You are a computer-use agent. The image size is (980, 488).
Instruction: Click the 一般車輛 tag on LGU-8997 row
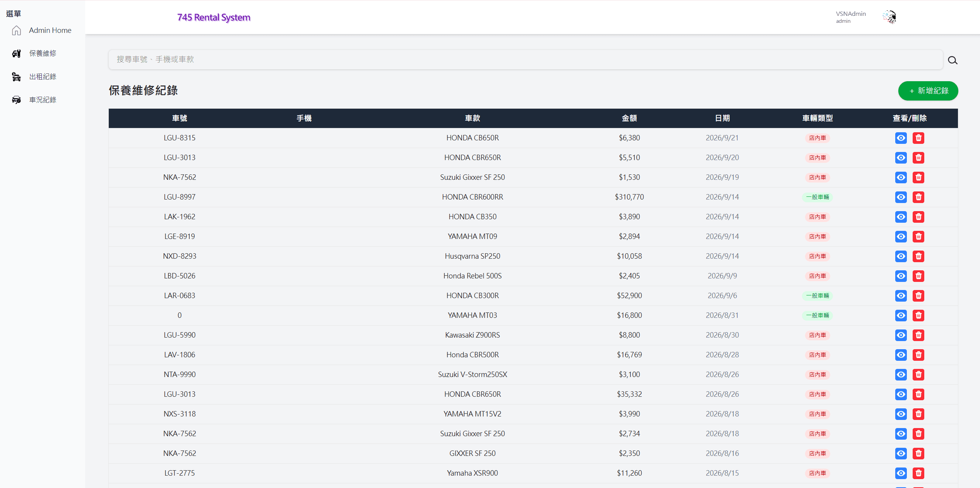[x=817, y=197]
